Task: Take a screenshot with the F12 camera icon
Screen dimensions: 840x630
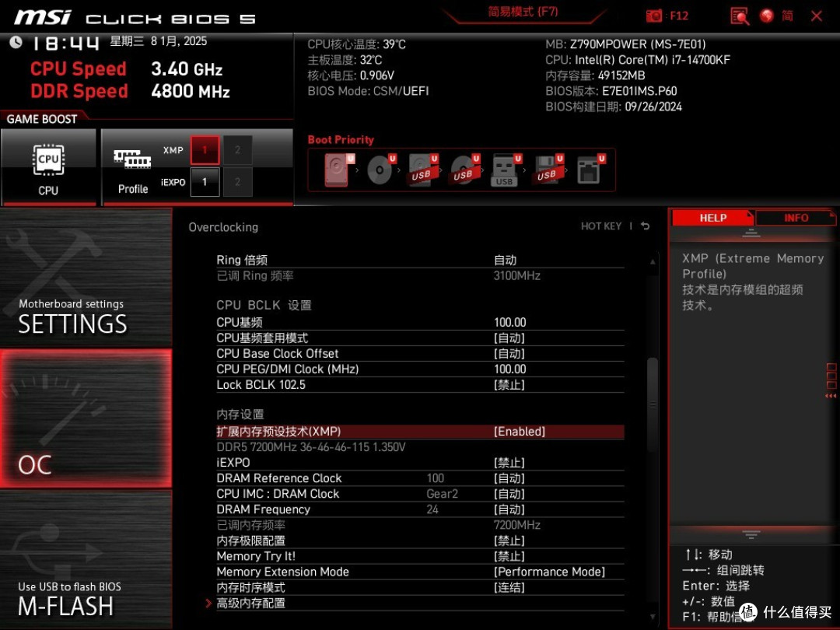Action: 653,16
